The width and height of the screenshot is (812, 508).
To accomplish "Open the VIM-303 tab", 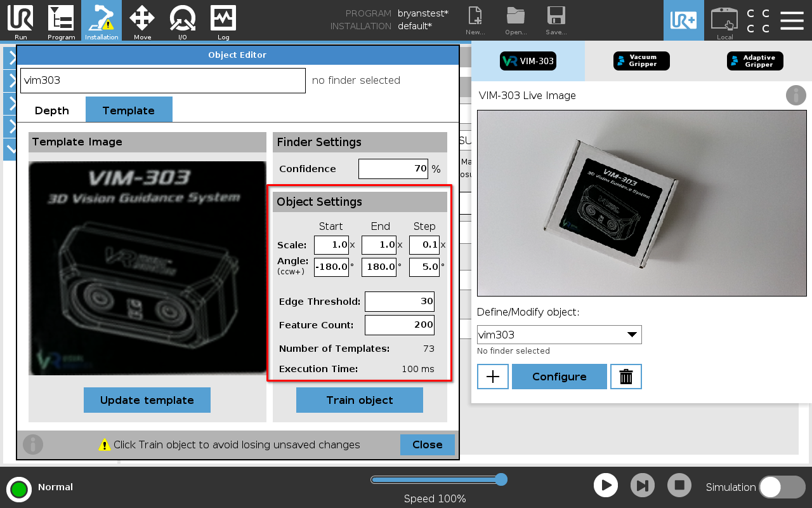I will [528, 61].
